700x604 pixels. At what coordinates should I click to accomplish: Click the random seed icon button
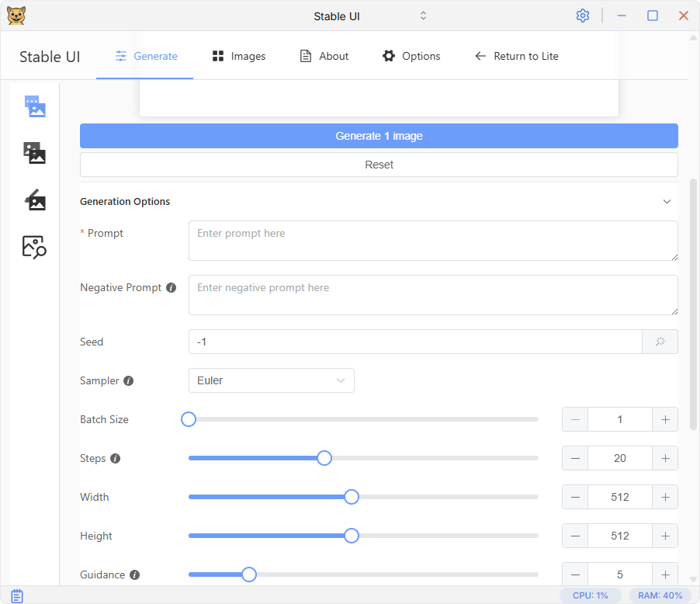660,342
